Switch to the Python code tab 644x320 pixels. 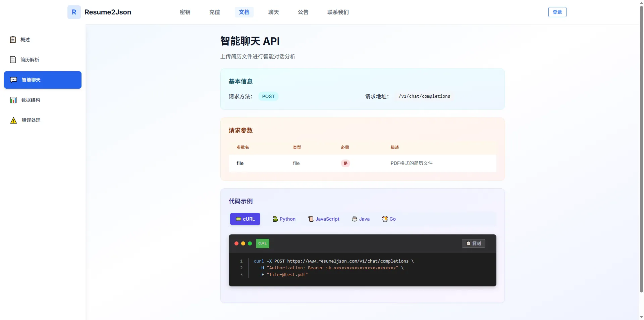tap(284, 219)
